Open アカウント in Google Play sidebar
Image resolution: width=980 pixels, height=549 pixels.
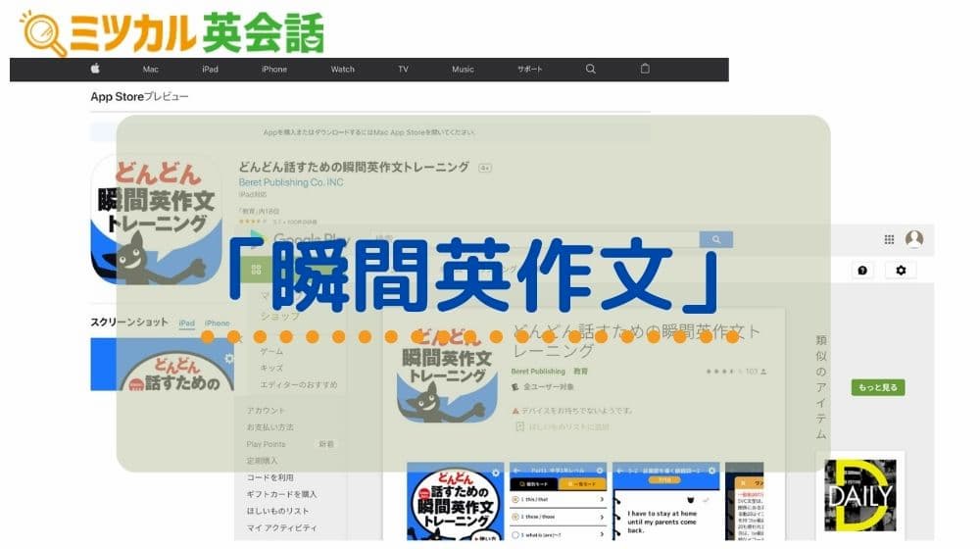point(266,411)
